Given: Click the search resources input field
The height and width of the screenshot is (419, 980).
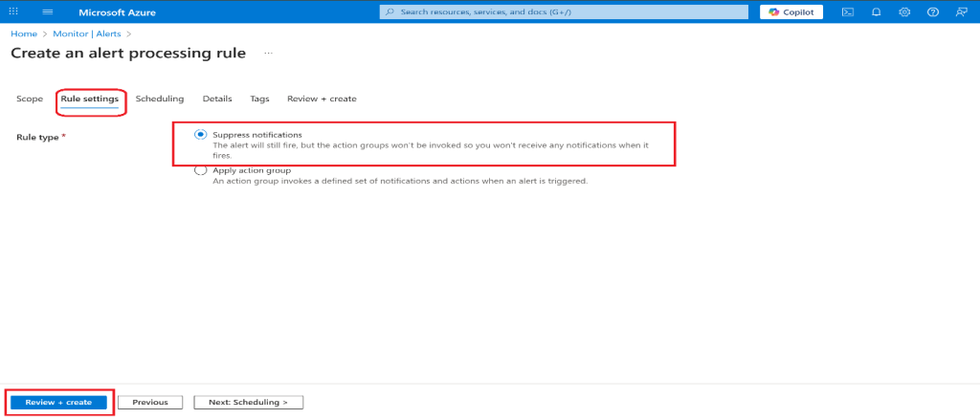Looking at the screenshot, I should coord(565,11).
